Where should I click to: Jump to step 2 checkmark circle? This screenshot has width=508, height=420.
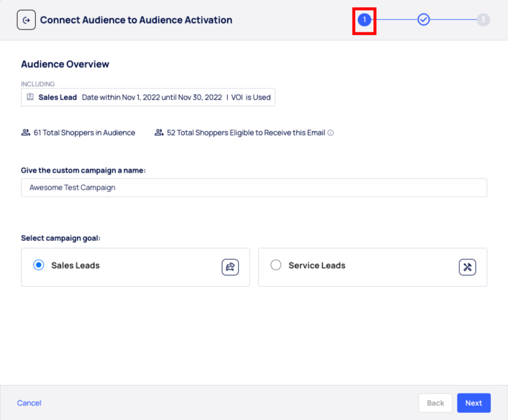pos(423,20)
